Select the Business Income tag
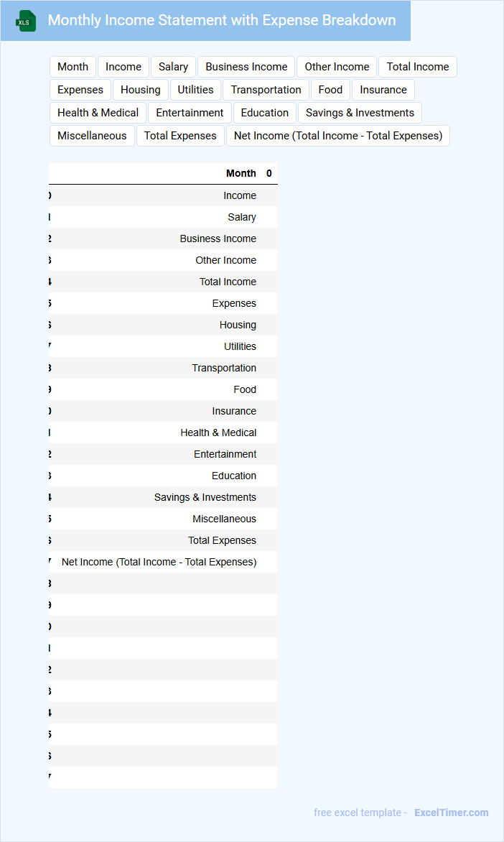Image resolution: width=504 pixels, height=842 pixels. click(246, 67)
